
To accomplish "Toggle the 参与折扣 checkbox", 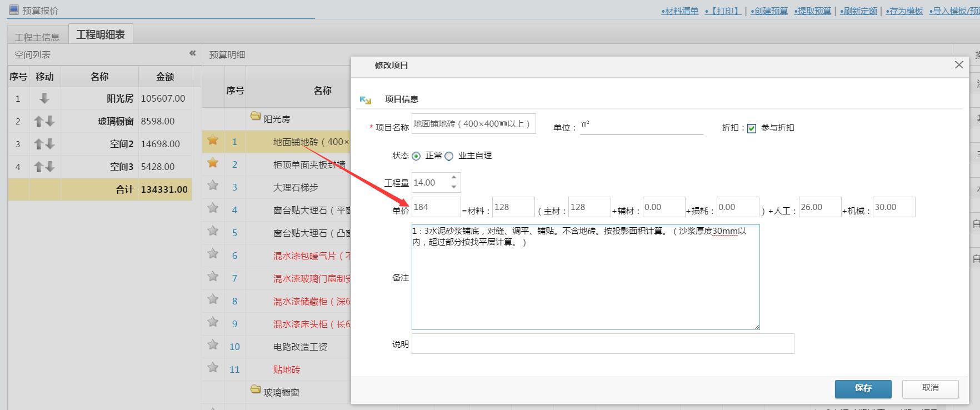I will point(752,128).
